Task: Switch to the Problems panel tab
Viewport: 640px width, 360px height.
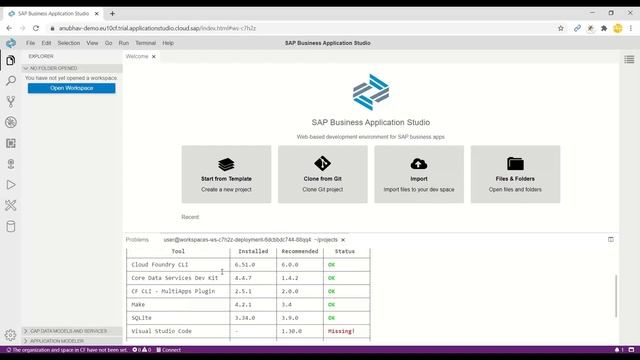Action: 137,240
